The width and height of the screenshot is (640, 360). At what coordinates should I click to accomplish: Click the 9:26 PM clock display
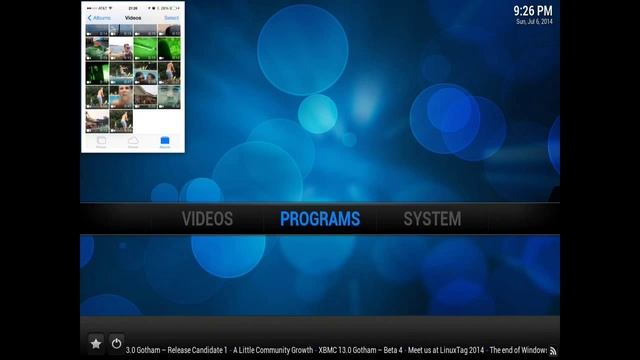[x=533, y=11]
